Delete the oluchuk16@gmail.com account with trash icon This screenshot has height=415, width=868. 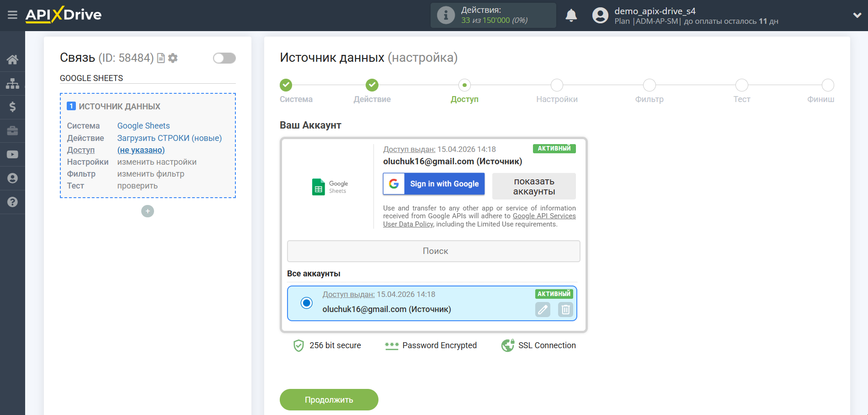565,310
